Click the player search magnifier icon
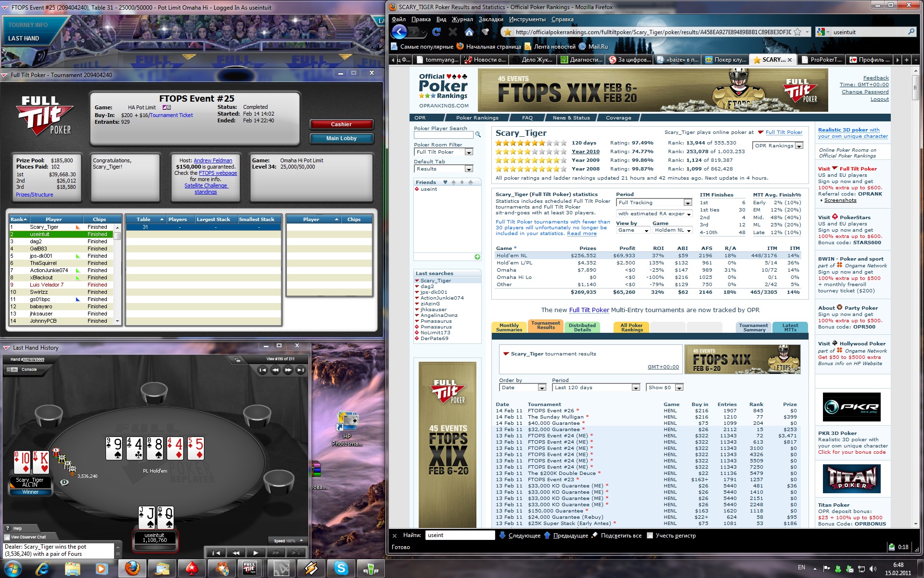The width and height of the screenshot is (924, 578). click(x=478, y=135)
